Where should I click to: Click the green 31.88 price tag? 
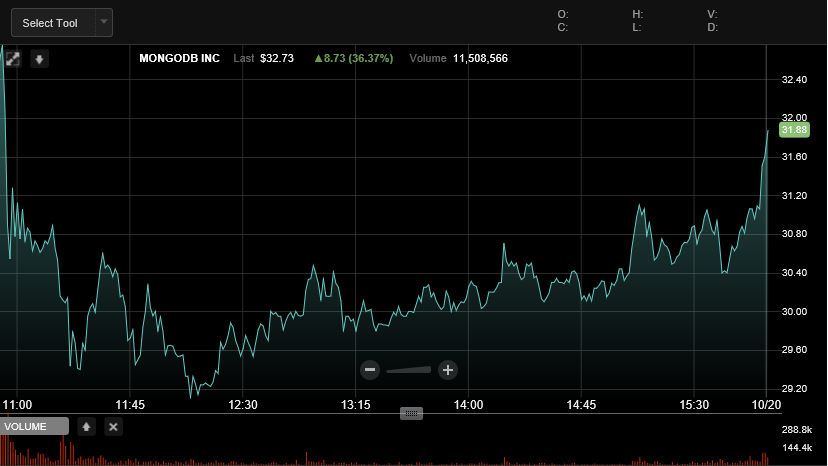(x=794, y=130)
